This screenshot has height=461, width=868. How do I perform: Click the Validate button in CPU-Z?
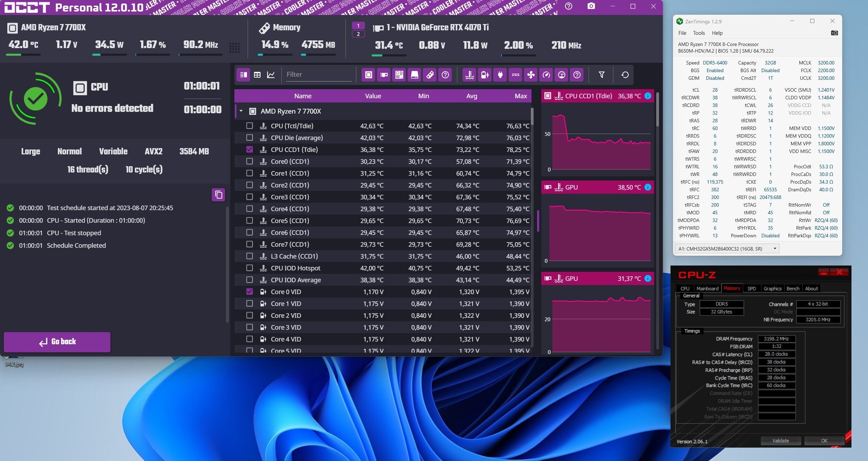(780, 441)
